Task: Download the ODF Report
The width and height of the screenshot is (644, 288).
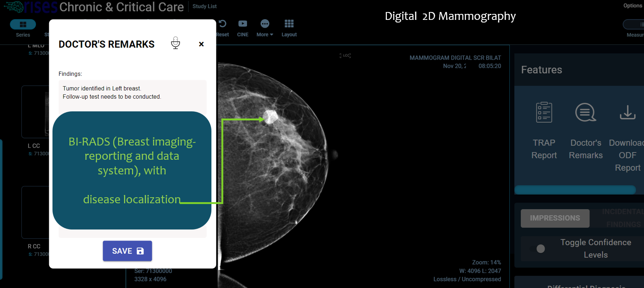Action: (x=627, y=137)
